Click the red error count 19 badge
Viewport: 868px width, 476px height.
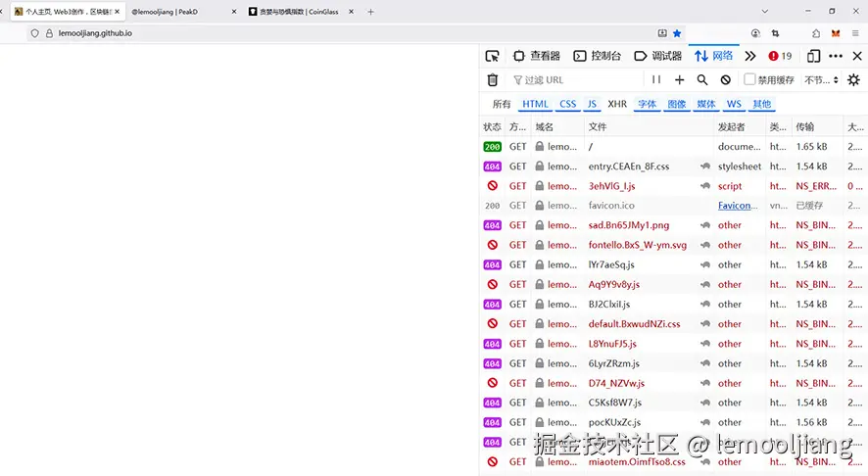780,56
